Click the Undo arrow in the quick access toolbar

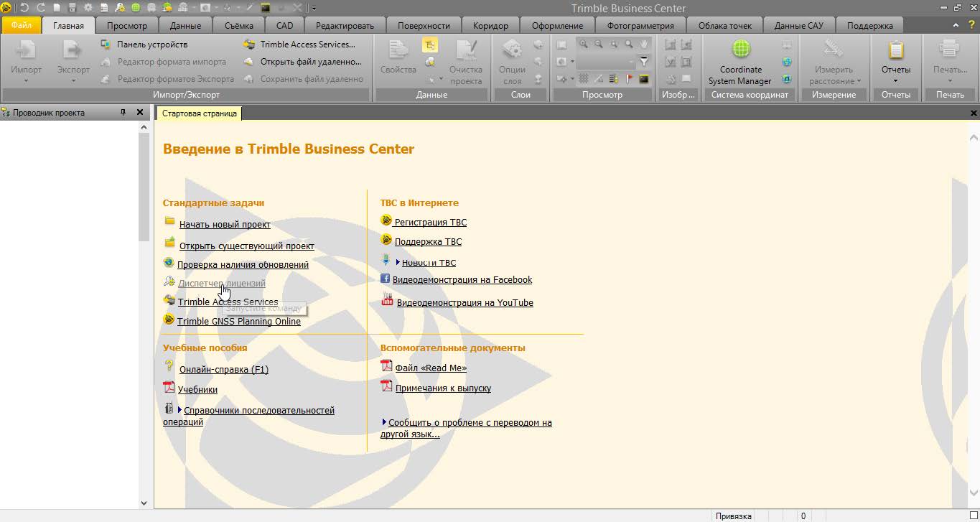(24, 8)
